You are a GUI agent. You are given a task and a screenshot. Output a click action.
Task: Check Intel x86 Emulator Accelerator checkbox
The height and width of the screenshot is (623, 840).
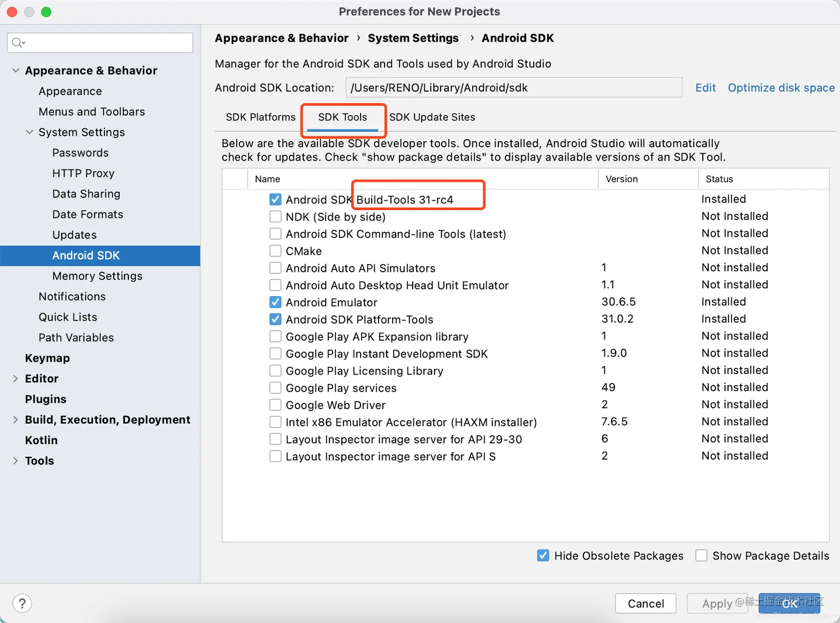coord(275,422)
